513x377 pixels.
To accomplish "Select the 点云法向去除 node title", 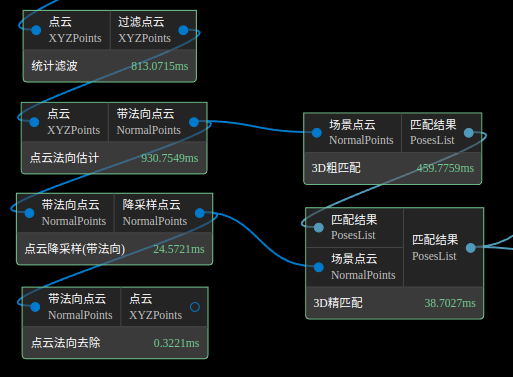I will [66, 343].
